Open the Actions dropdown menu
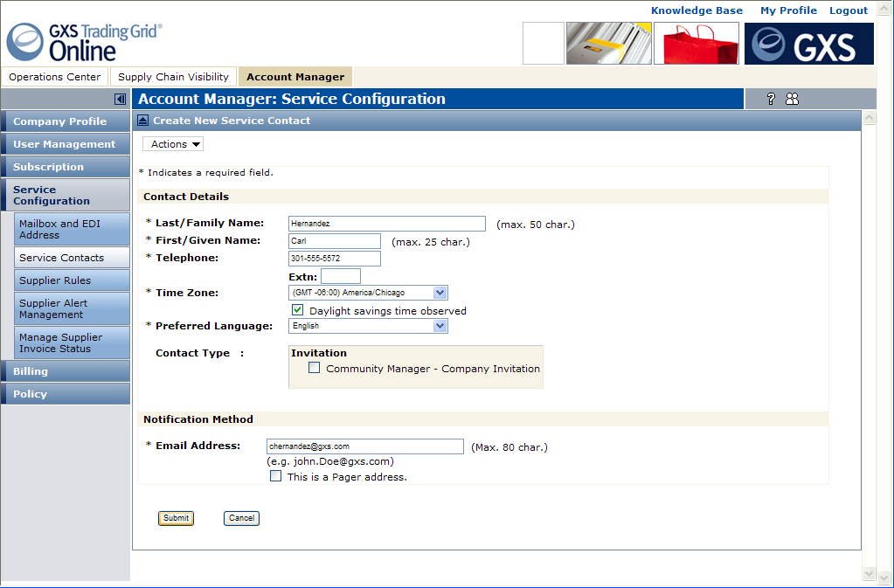 coord(173,144)
